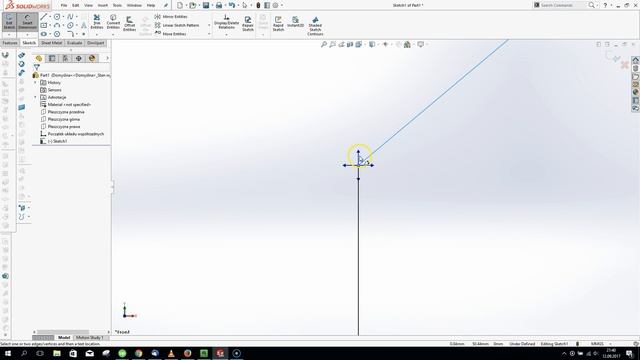Click the Print icon

tap(219, 5)
